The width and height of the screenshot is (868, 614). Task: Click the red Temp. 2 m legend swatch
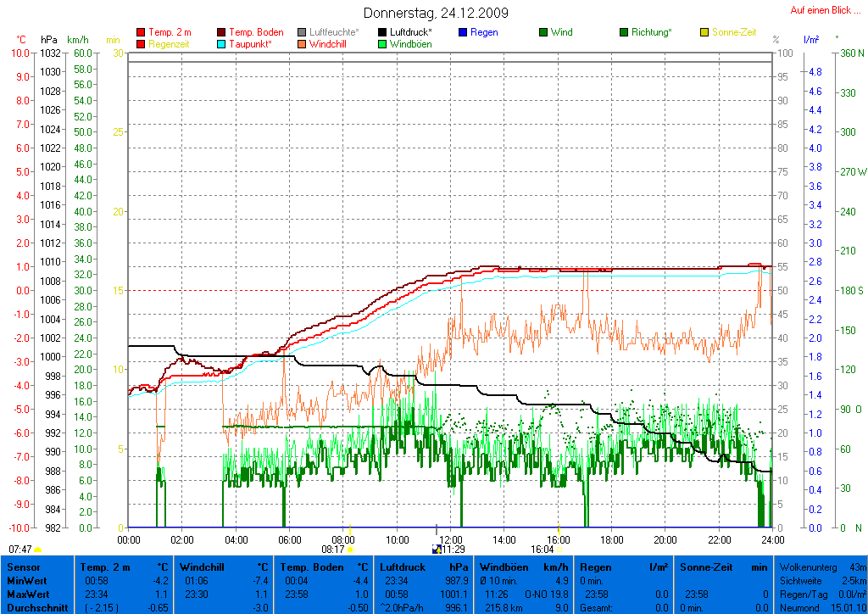pyautogui.click(x=141, y=33)
